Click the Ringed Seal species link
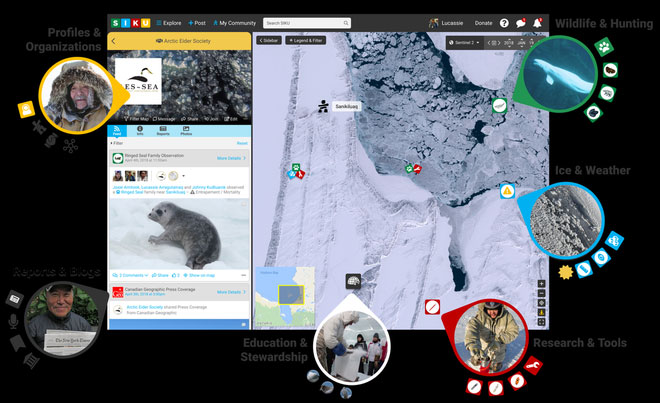The width and height of the screenshot is (660, 403). tap(132, 192)
